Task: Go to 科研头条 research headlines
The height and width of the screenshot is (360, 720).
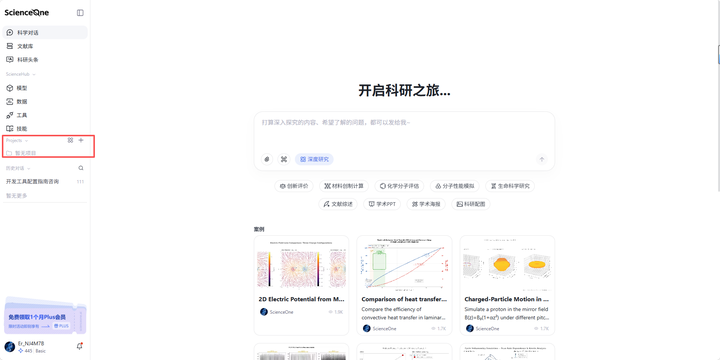Action: [x=45, y=60]
